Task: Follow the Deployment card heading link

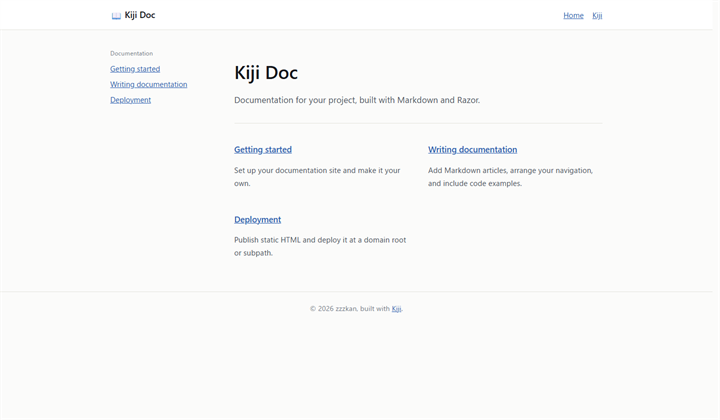Action: tap(257, 219)
